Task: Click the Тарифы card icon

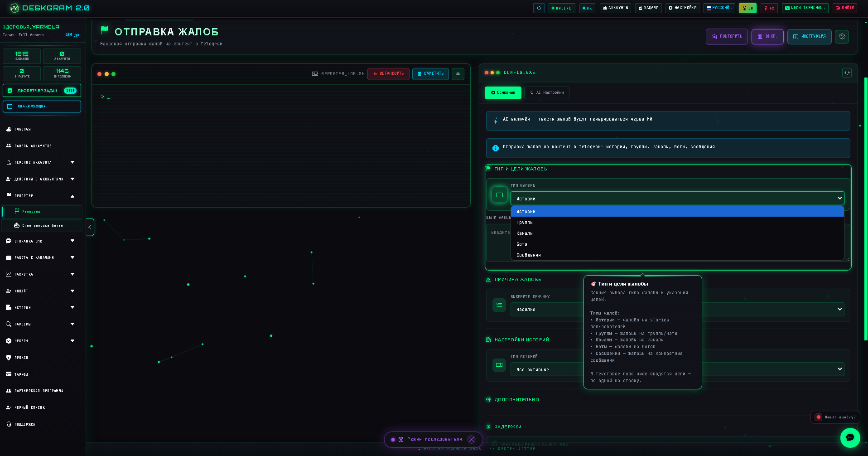Action: tap(9, 374)
